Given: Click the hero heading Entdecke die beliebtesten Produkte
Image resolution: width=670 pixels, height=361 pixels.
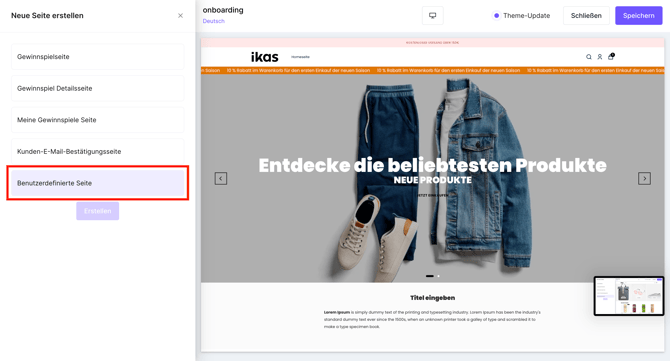Looking at the screenshot, I should [x=432, y=165].
